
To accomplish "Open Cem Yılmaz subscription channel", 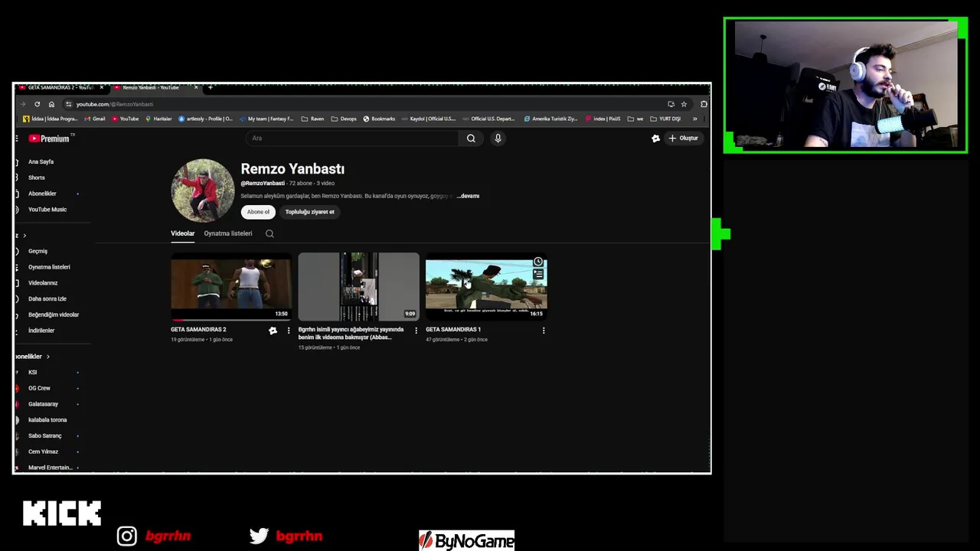I will [x=43, y=452].
